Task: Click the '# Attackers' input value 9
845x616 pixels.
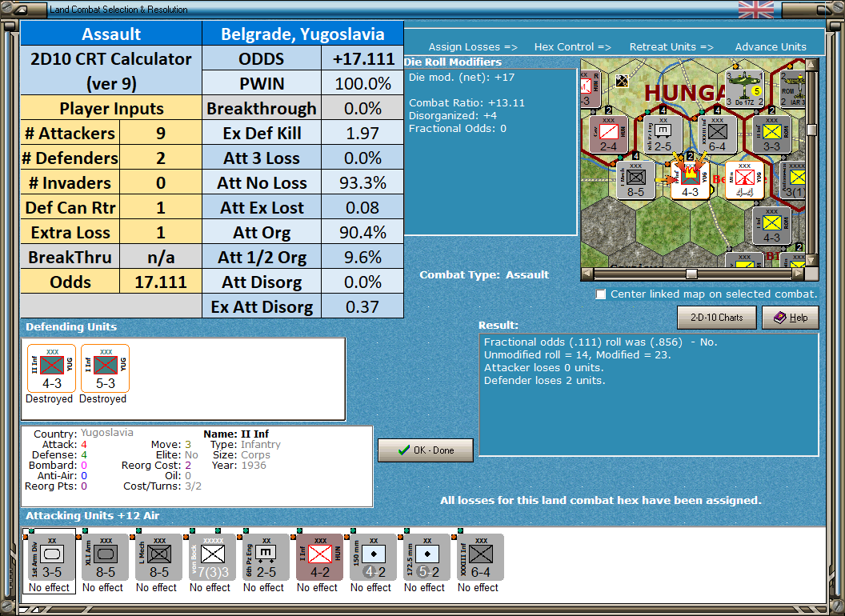Action: [x=161, y=133]
